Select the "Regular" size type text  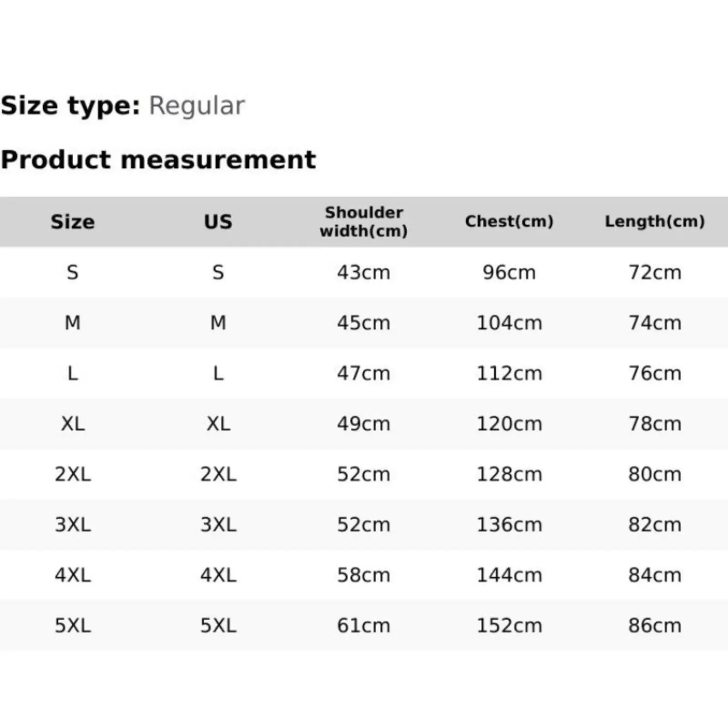pyautogui.click(x=197, y=106)
